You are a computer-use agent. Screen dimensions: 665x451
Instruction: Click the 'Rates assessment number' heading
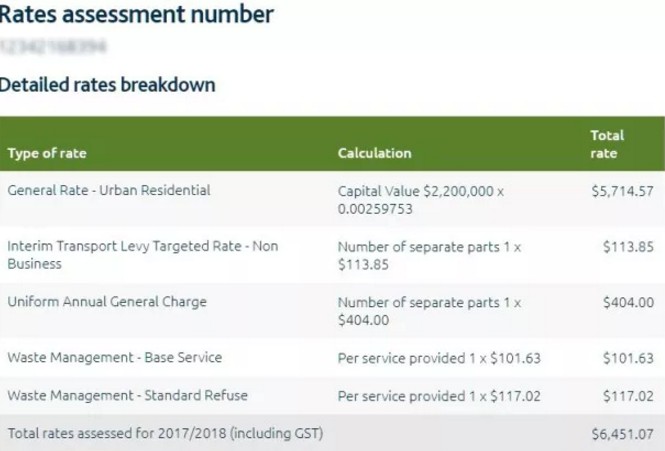[135, 15]
